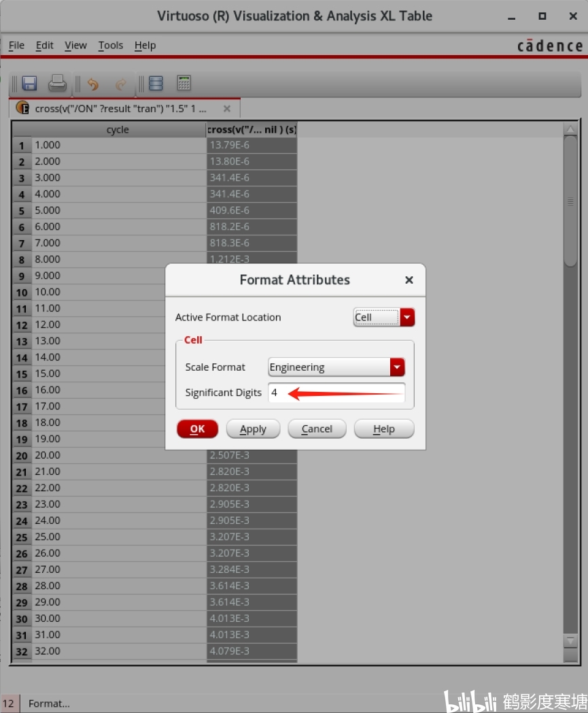Viewport: 588px width, 713px height.
Task: Click cycle cell 28.00
Action: [x=118, y=586]
